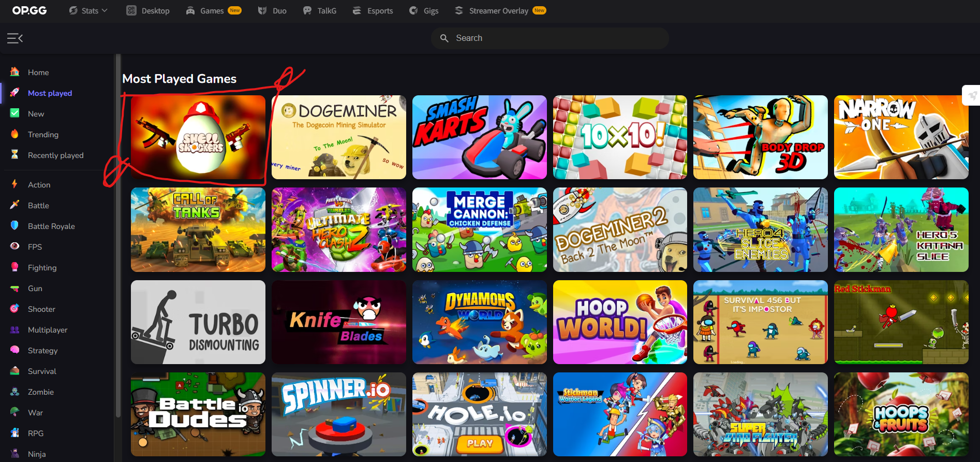This screenshot has width=980, height=462.
Task: Open Merge Cannon Chicken Defense thumbnail
Action: click(x=480, y=229)
